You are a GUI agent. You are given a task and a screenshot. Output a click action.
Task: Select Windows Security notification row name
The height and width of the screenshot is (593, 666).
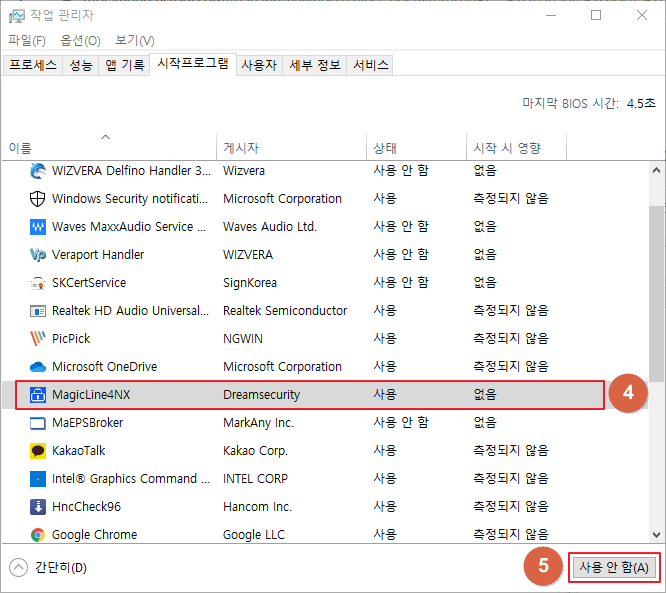pos(130,199)
